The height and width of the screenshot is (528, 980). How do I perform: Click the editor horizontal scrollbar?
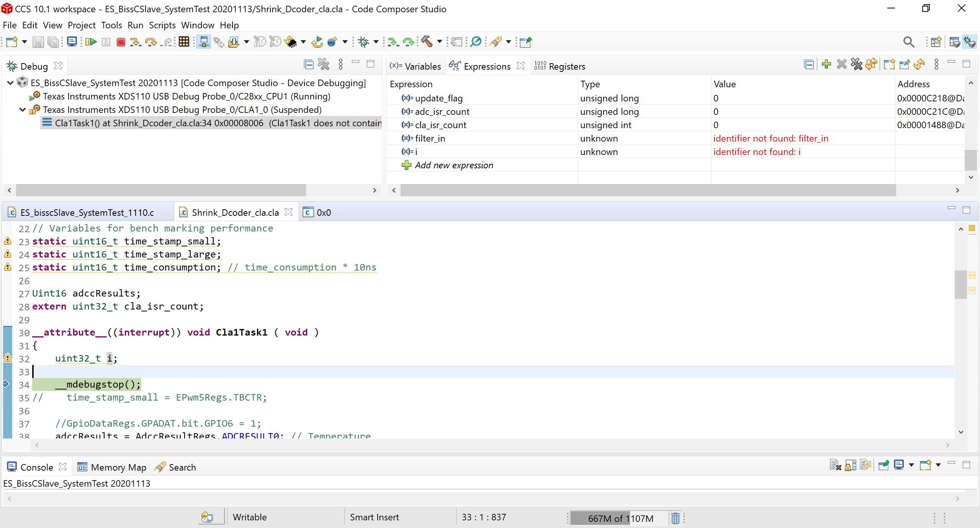click(x=490, y=445)
